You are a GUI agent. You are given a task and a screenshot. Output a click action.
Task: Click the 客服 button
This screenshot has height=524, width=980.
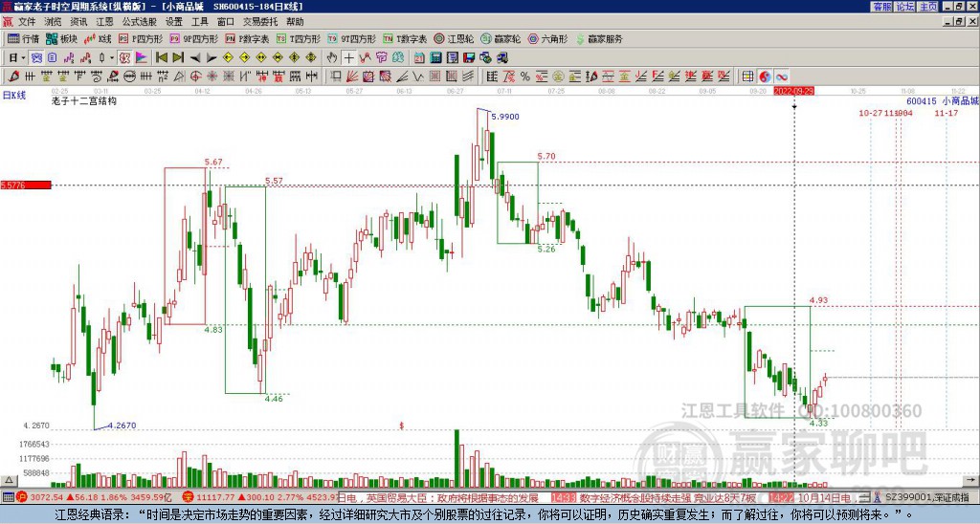881,7
